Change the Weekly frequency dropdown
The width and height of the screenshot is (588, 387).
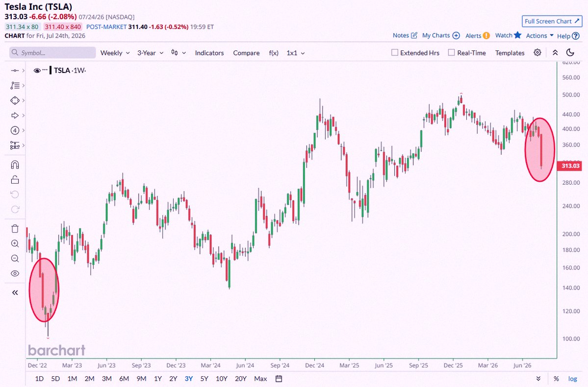click(115, 53)
